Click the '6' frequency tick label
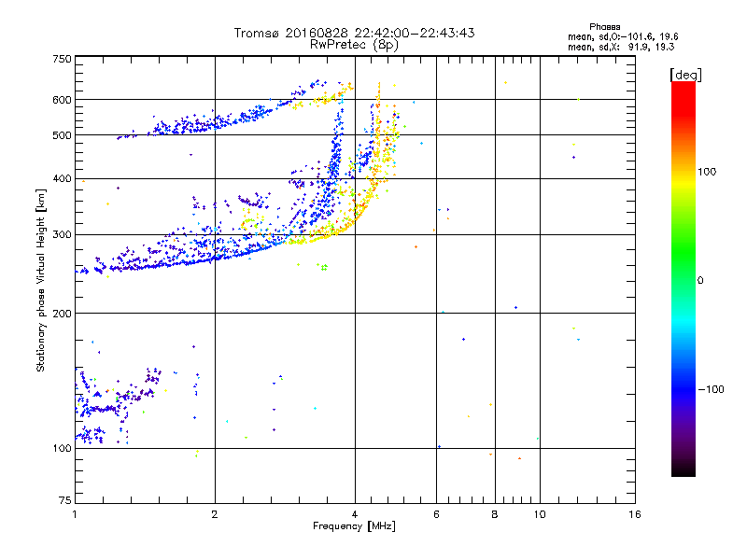Screen dimensions: 747x560 pos(436,514)
